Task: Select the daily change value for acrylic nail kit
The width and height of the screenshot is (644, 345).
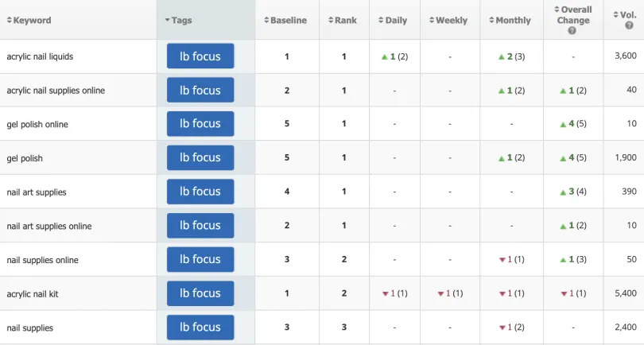Action: (394, 293)
